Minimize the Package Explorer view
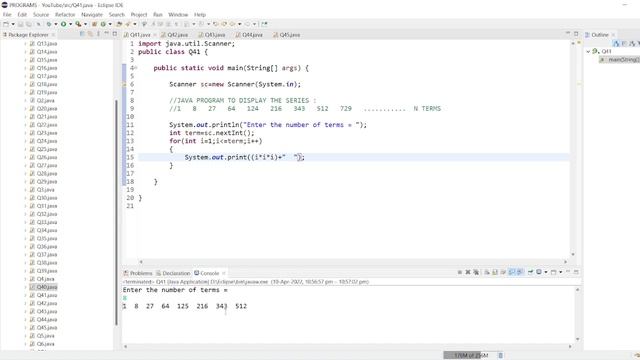 [x=106, y=33]
